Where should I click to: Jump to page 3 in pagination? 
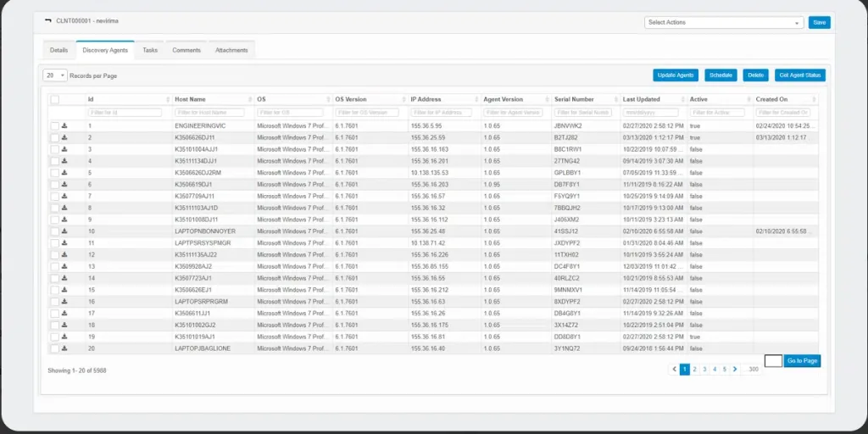(704, 370)
